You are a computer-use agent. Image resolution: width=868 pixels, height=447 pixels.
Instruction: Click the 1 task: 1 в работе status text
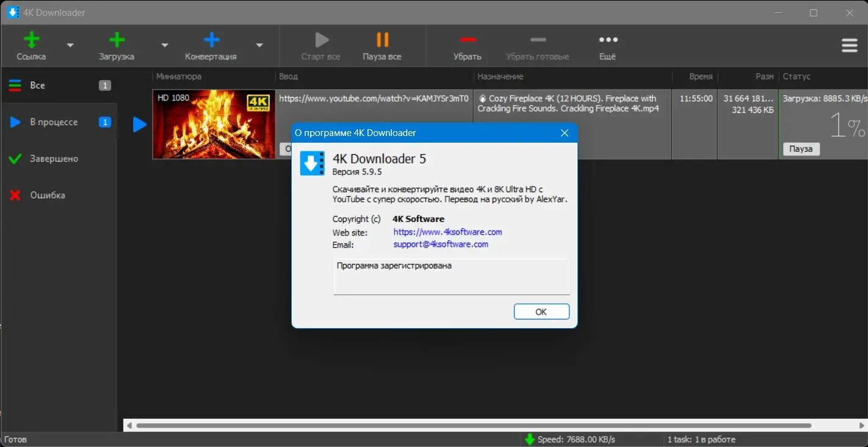click(x=701, y=439)
